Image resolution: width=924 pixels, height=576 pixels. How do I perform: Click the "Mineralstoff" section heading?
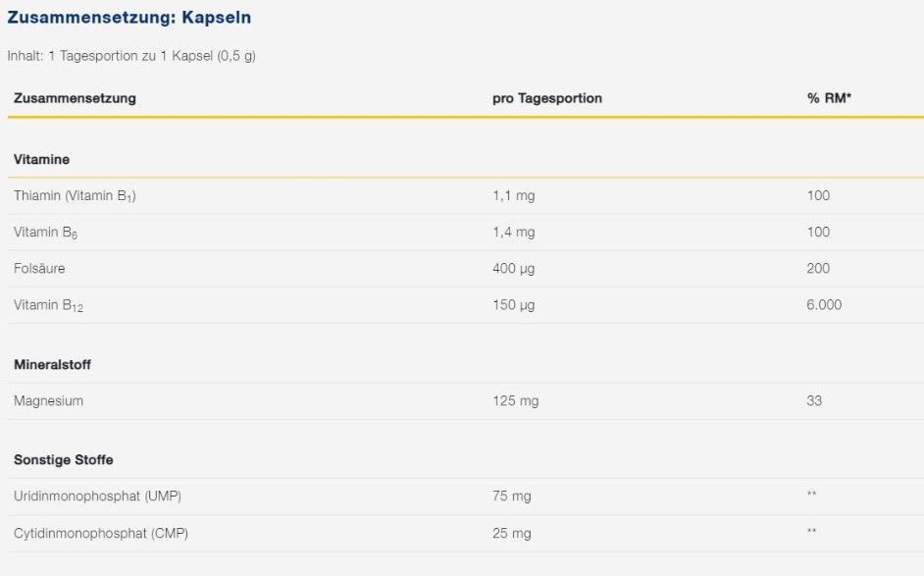coord(52,364)
